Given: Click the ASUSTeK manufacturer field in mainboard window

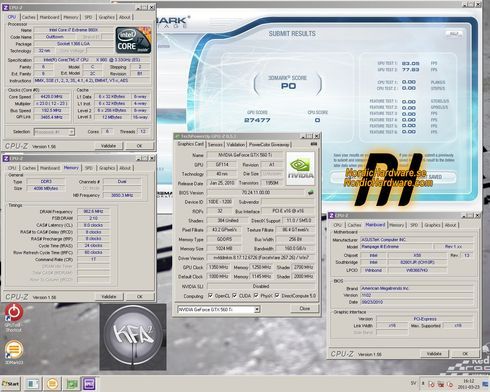Looking at the screenshot, I should 417,240.
